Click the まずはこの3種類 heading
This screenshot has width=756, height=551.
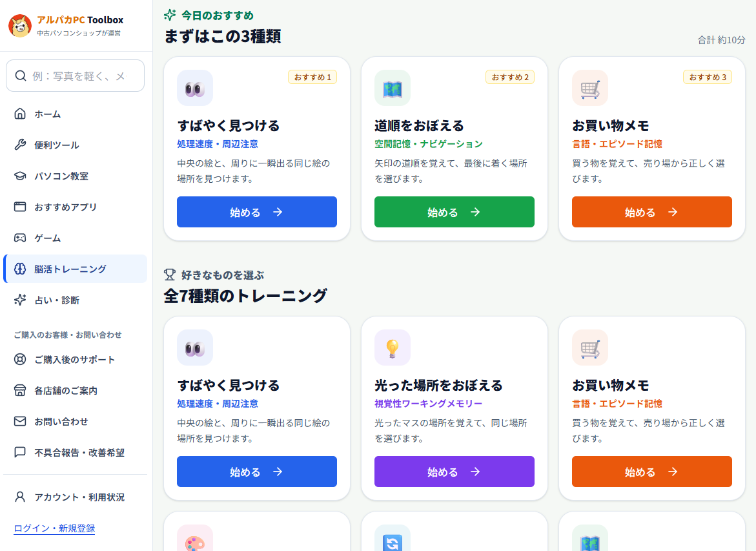(222, 36)
